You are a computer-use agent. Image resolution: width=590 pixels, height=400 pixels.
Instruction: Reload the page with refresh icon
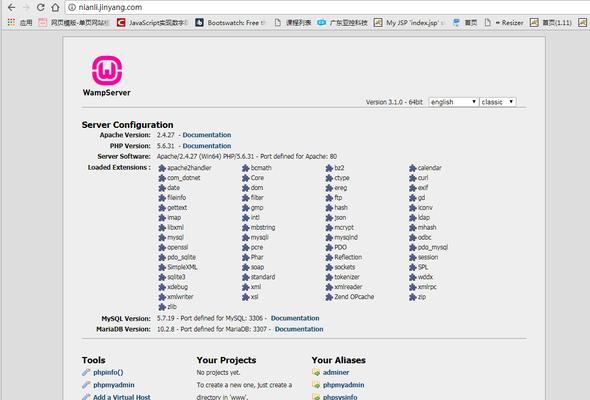(41, 7)
